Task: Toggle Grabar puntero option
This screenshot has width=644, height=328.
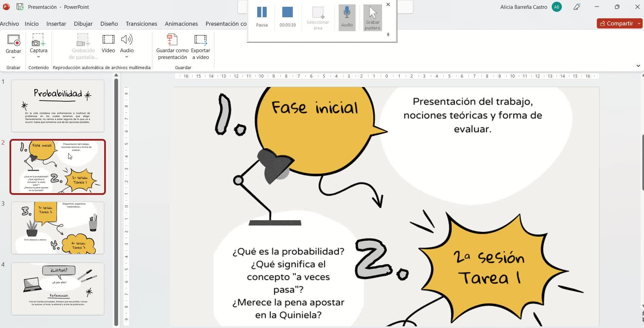Action: [373, 17]
